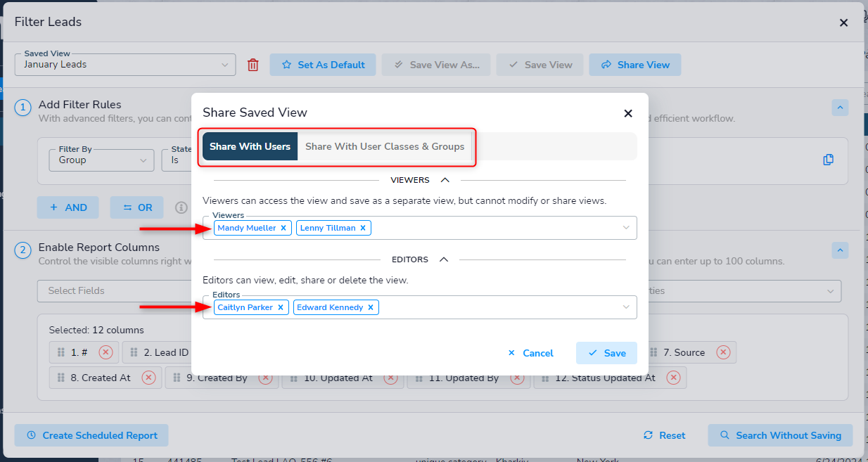Open the Editors dropdown list
The height and width of the screenshot is (462, 868).
click(626, 307)
